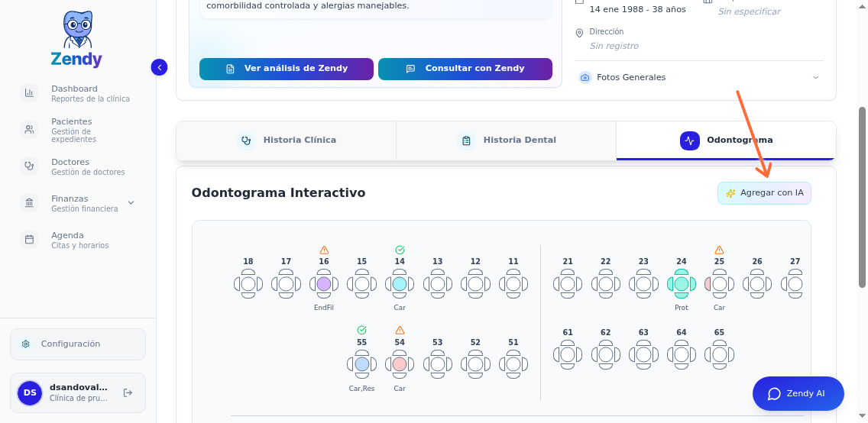
Task: Select tooth 24 marked Prot
Action: (x=682, y=284)
